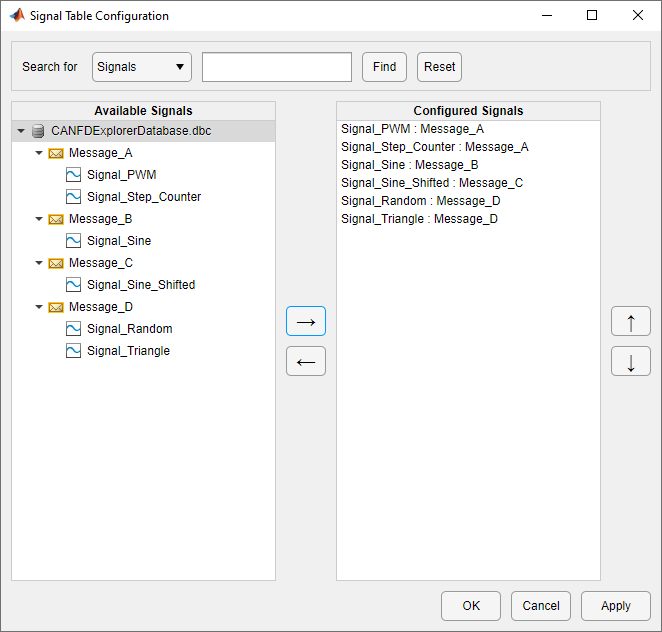
Task: Click the Message_A envelope icon
Action: [56, 153]
